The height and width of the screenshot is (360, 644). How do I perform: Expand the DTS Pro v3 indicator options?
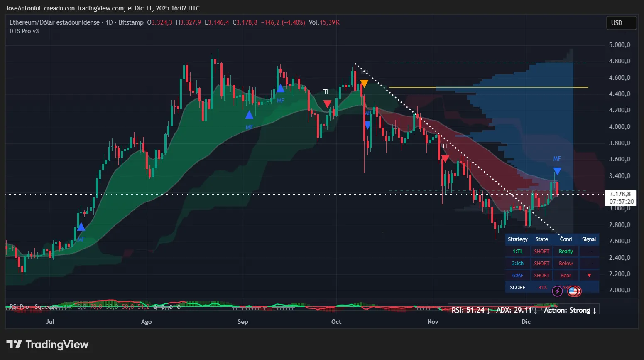click(x=24, y=31)
